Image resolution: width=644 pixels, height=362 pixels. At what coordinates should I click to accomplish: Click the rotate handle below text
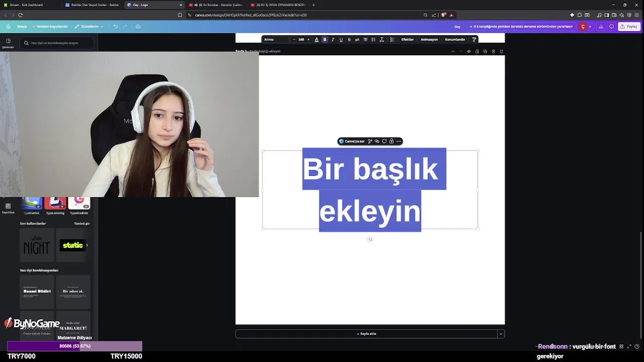click(x=370, y=239)
